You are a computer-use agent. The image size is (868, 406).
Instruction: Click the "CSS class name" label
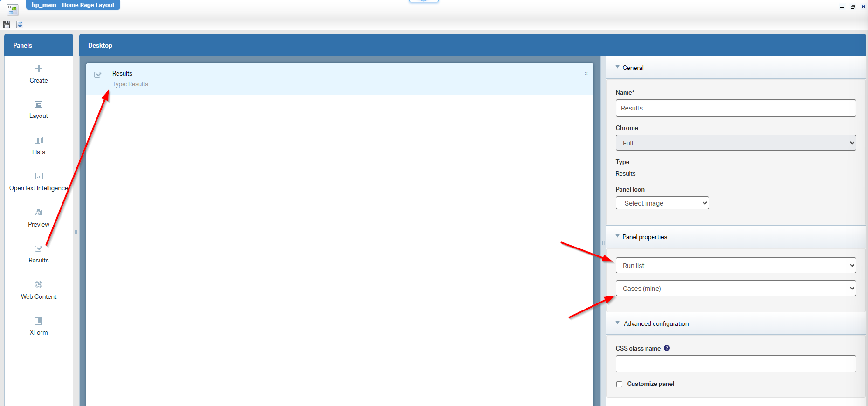638,348
